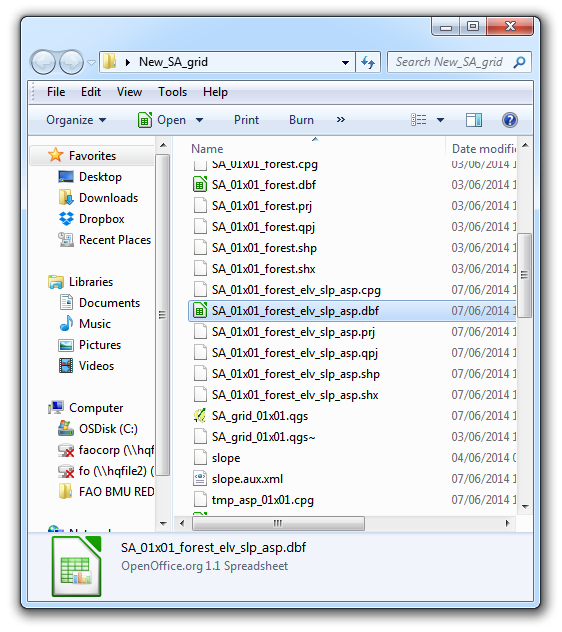562x632 pixels.
Task: Open Downloads in Favorites
Action: [x=108, y=198]
